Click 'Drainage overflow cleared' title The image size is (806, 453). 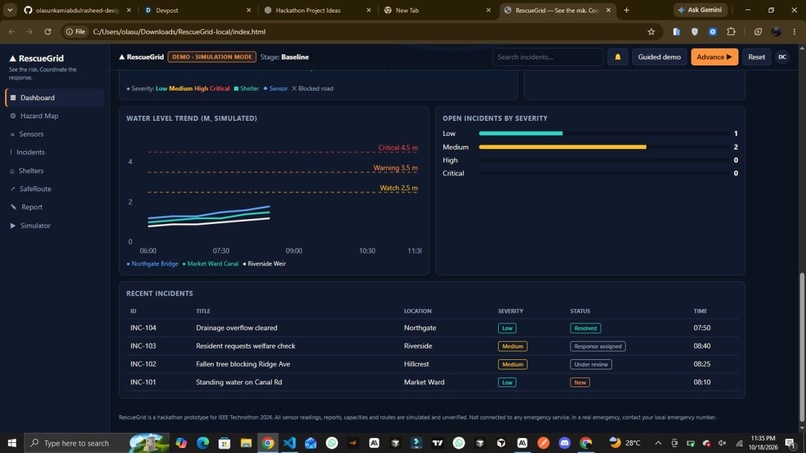click(x=236, y=328)
